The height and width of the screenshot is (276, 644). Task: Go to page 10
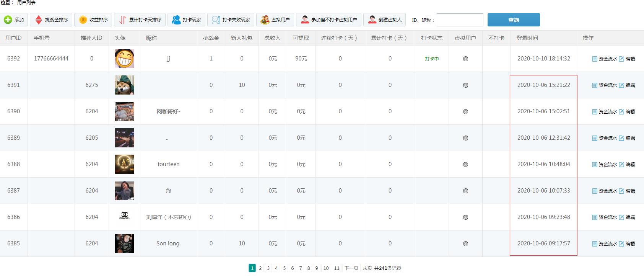(326, 268)
